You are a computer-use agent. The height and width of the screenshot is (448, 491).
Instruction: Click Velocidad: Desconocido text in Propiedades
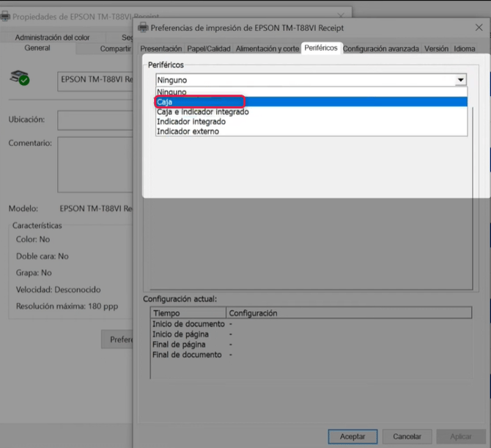[x=58, y=290]
